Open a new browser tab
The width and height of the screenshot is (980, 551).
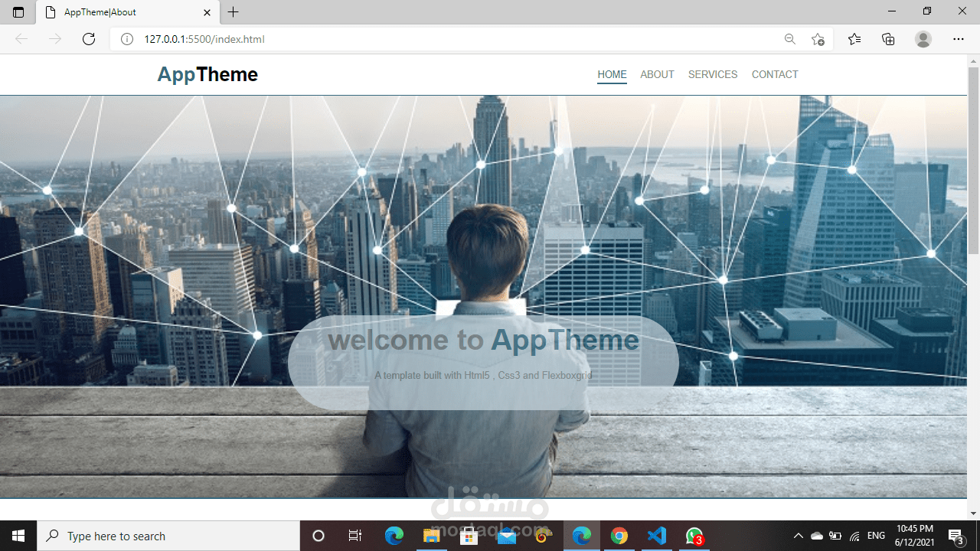pos(233,12)
